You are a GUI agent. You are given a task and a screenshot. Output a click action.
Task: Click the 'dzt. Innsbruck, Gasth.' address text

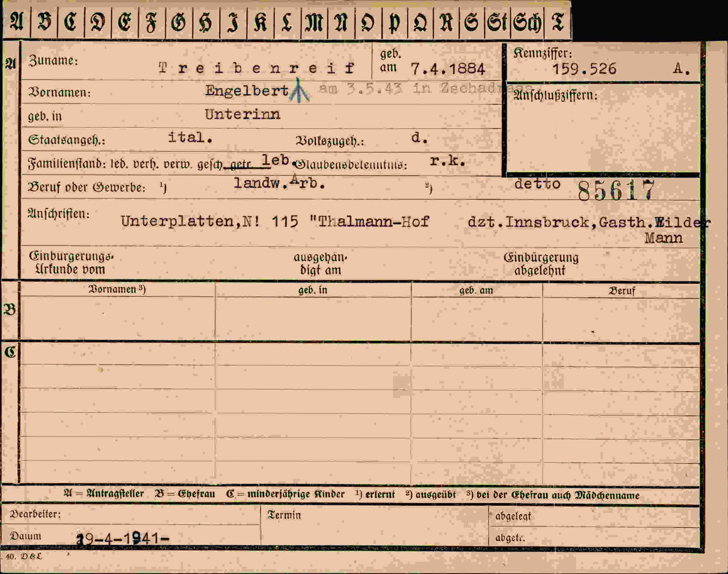(x=560, y=222)
